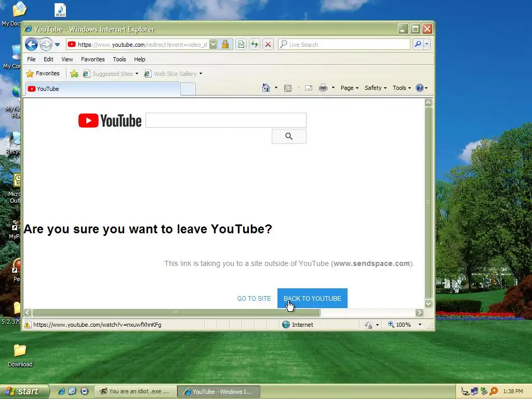532x399 pixels.
Task: Click the Refresh page icon
Action: 255,44
